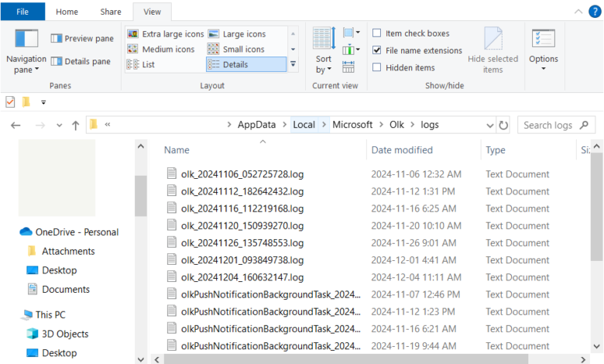Switch to Small icons layout
Viewport: 604px width, 364px height.
tap(236, 50)
